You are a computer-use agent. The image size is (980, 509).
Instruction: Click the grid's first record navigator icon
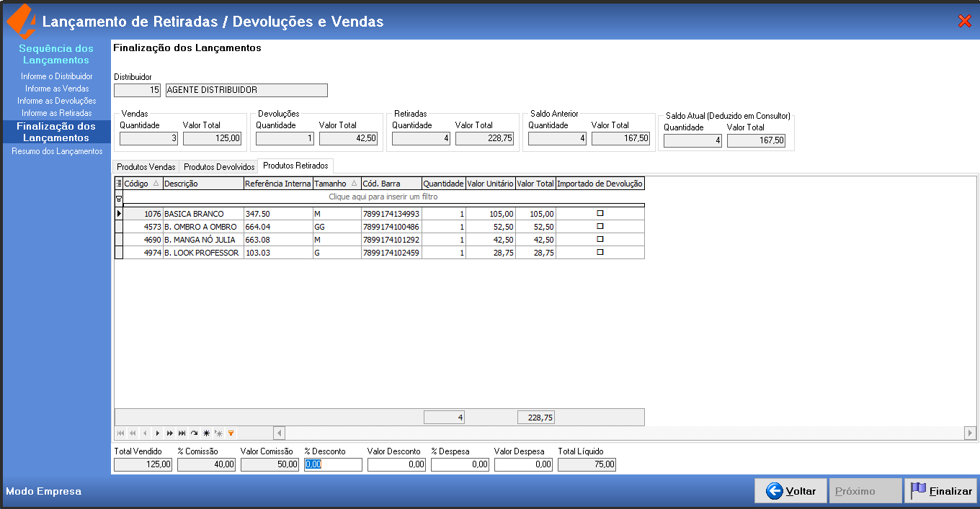click(120, 433)
